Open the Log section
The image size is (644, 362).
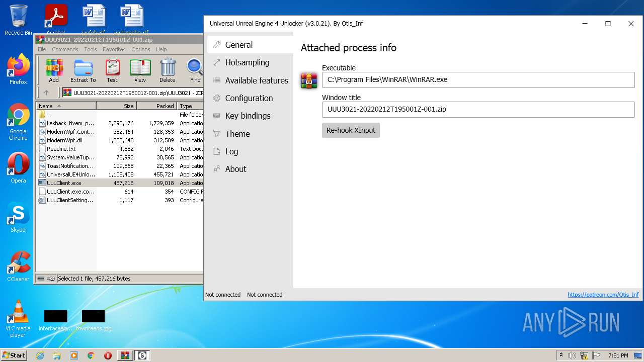pyautogui.click(x=250, y=151)
